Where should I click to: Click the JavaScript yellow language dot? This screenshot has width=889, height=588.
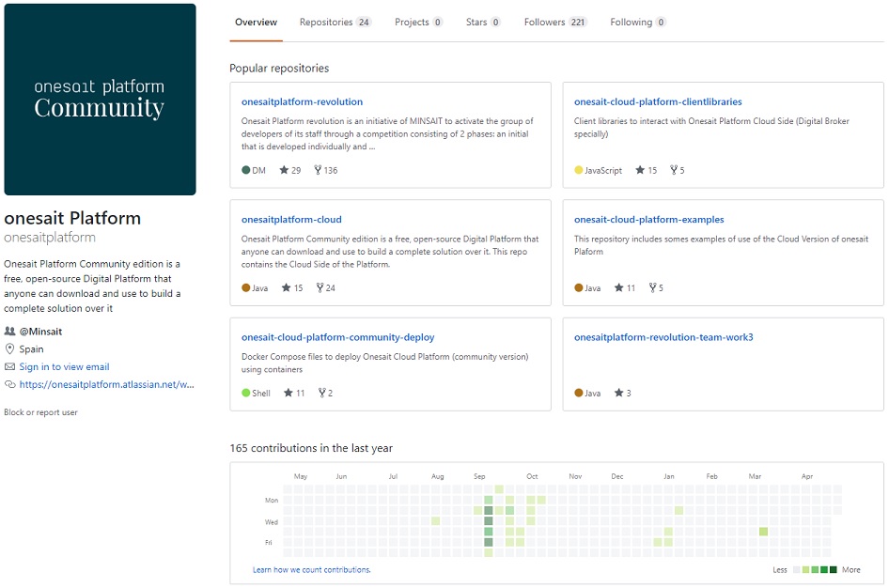pyautogui.click(x=578, y=170)
